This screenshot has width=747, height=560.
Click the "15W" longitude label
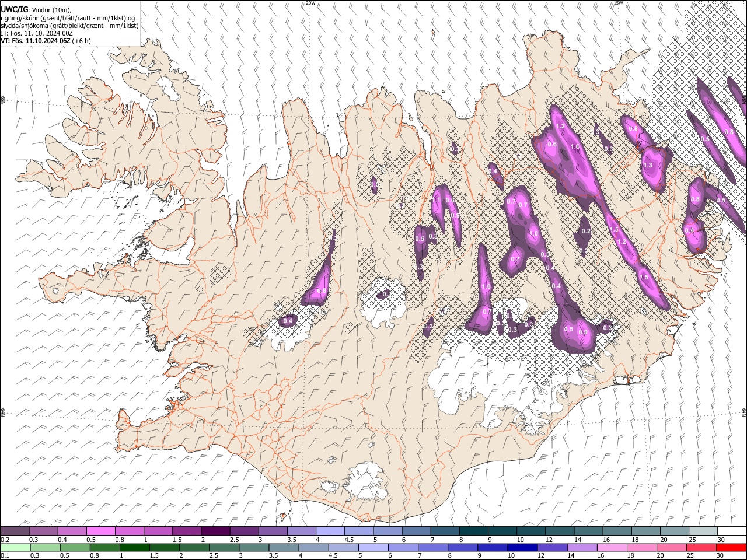tap(618, 3)
